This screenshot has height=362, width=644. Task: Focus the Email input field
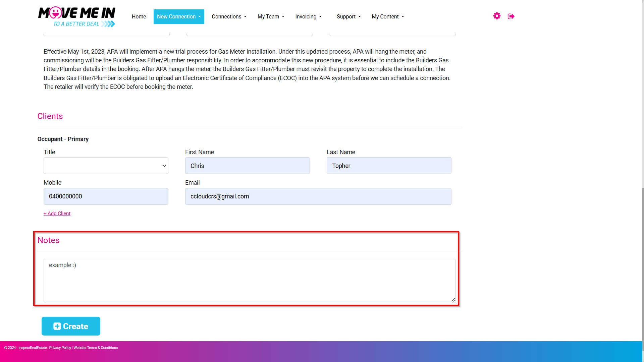point(318,196)
